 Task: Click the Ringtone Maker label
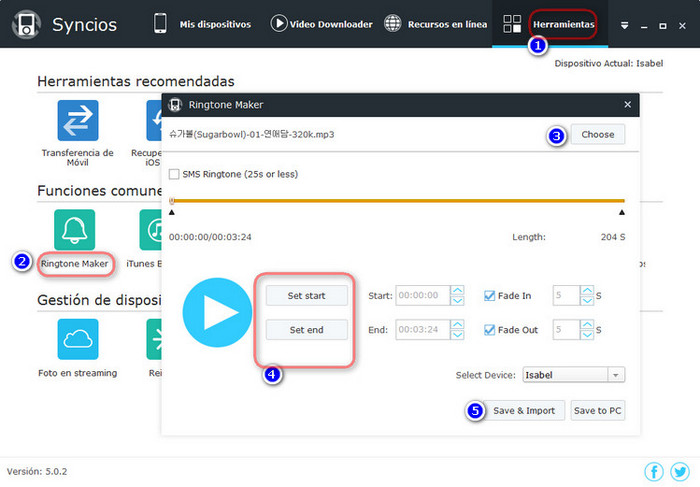pyautogui.click(x=75, y=263)
